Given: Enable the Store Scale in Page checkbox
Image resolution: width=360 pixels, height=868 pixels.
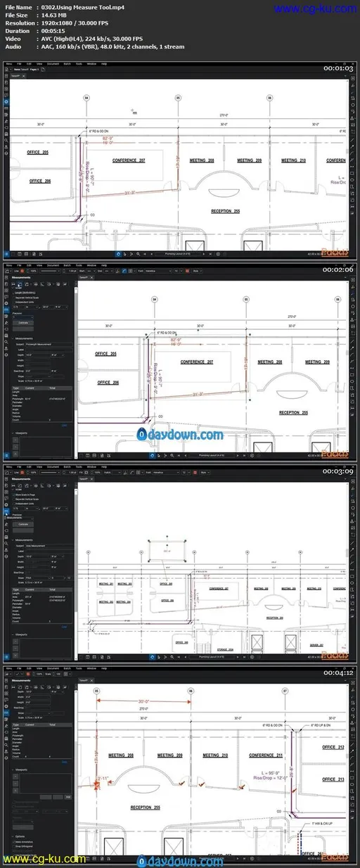Looking at the screenshot, I should click(13, 494).
